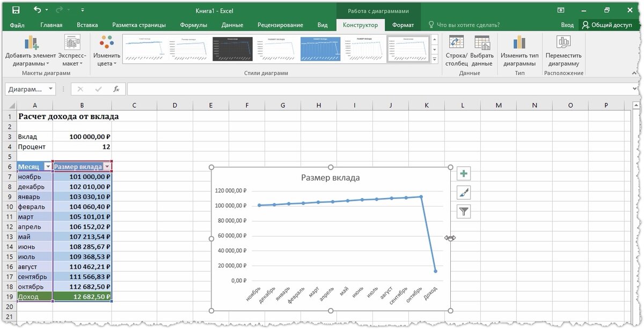Switch to the Главная tab
644x329 pixels.
point(52,25)
